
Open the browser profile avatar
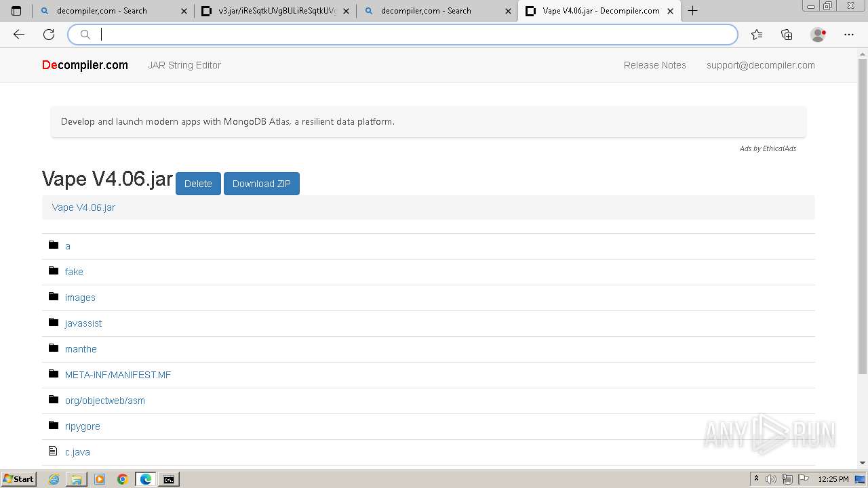(818, 35)
